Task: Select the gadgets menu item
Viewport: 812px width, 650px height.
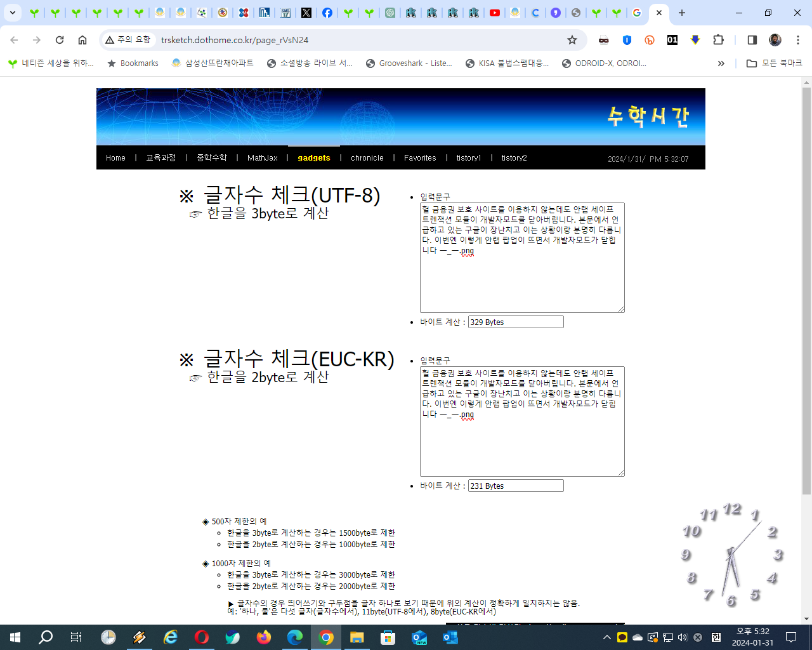Action: point(314,158)
